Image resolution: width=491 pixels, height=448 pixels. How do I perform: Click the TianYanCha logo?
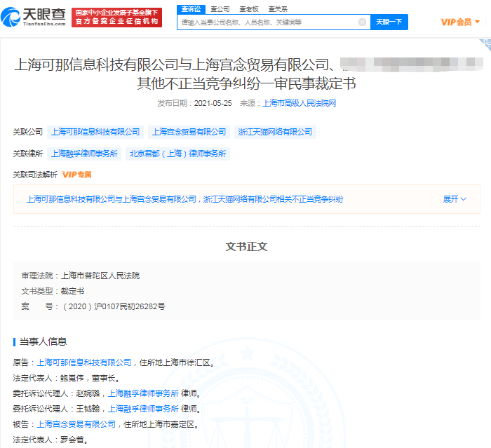coord(33,17)
